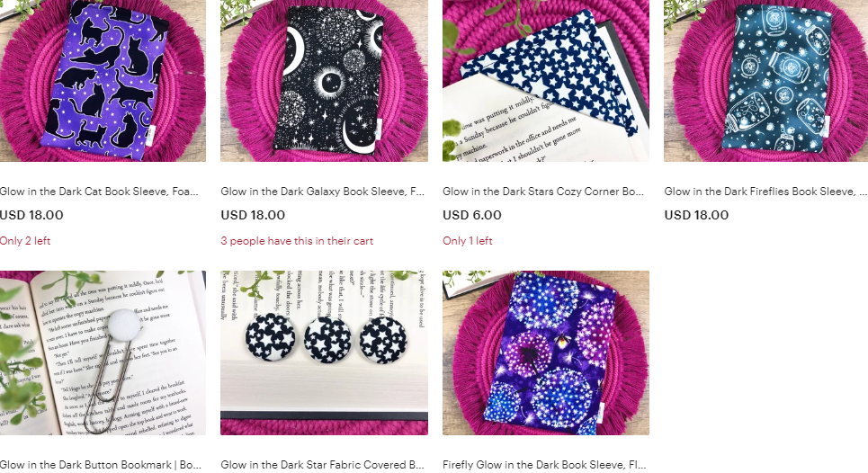Image resolution: width=868 pixels, height=473 pixels.
Task: Click the USD 18.00 price under Fireflies sleeve
Action: (x=696, y=215)
